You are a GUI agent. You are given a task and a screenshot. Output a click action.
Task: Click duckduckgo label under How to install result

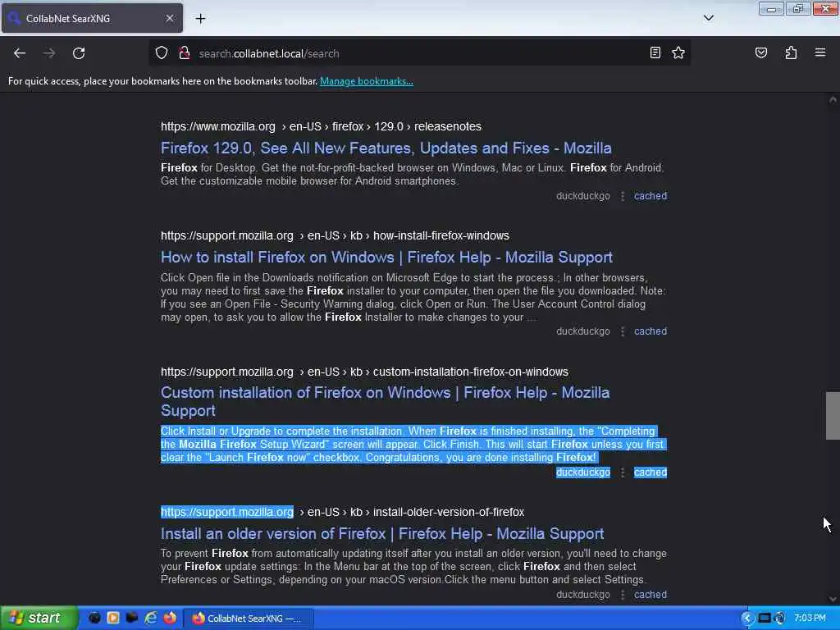pyautogui.click(x=583, y=331)
